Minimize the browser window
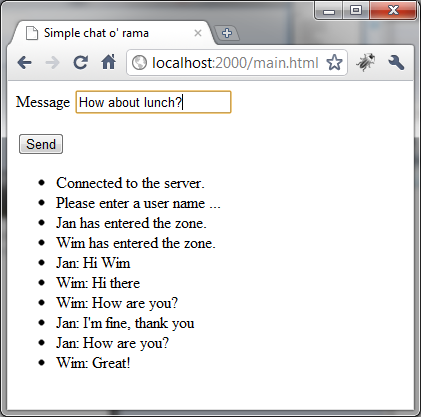This screenshot has height=417, width=421. click(329, 11)
